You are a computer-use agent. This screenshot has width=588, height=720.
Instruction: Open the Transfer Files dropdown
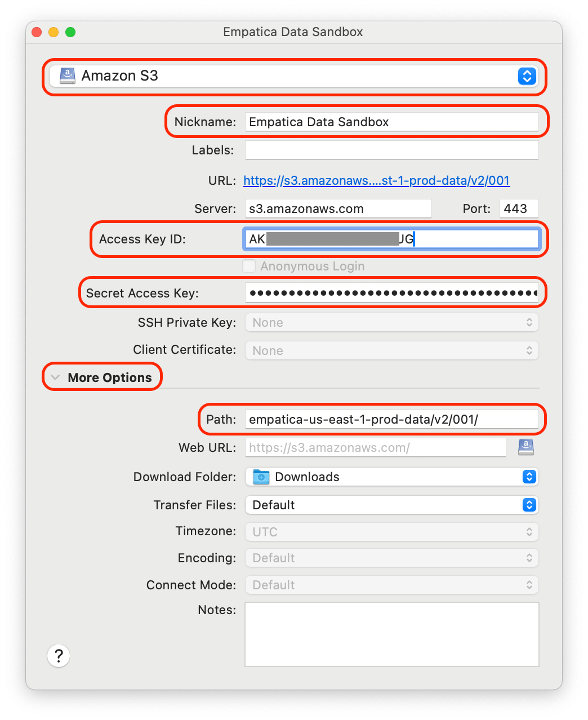(x=528, y=505)
